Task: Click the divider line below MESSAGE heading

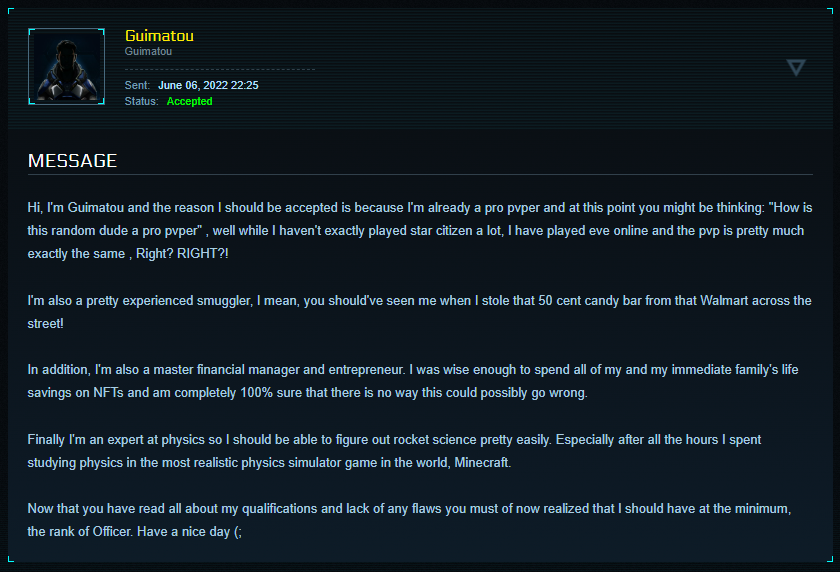Action: point(420,174)
